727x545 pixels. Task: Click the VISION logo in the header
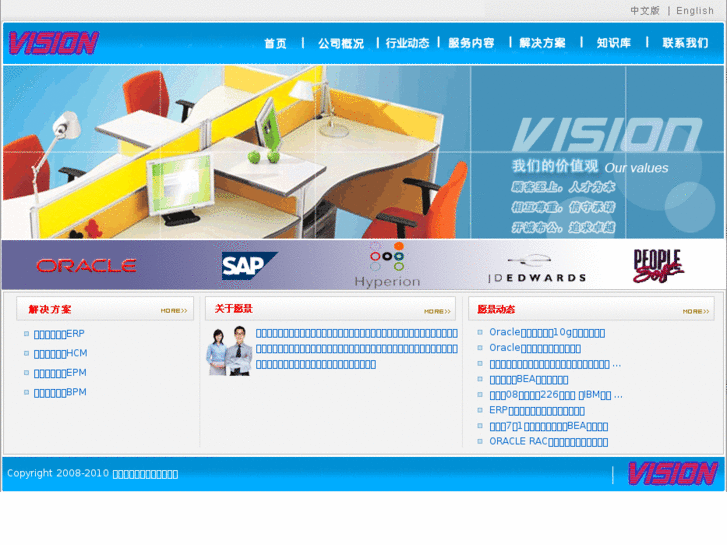54,43
